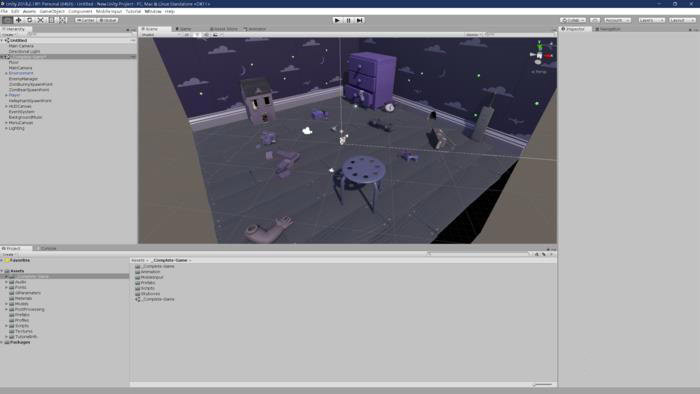The width and height of the screenshot is (700, 394).
Task: Switch to the Scene tab
Action: tap(155, 29)
